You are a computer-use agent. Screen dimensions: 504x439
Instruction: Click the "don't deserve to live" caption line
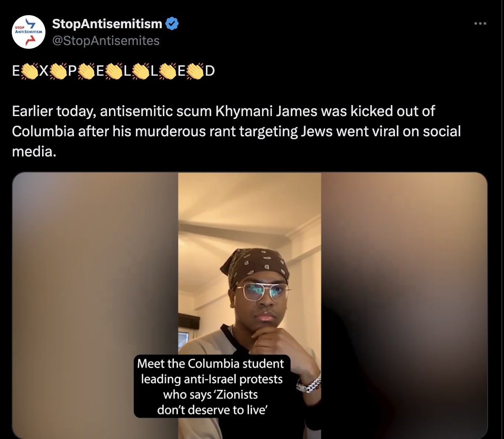pos(212,410)
